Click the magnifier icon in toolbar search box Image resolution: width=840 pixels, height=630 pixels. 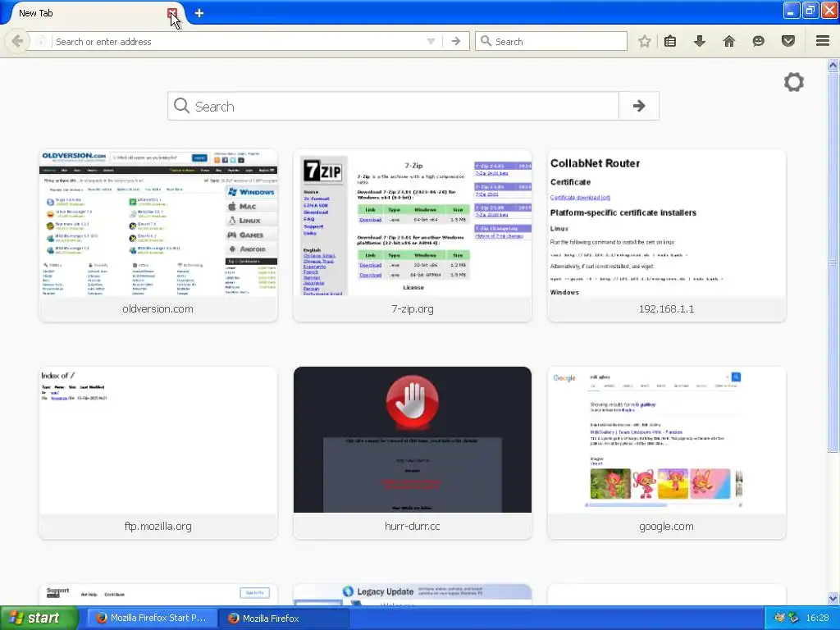point(486,41)
